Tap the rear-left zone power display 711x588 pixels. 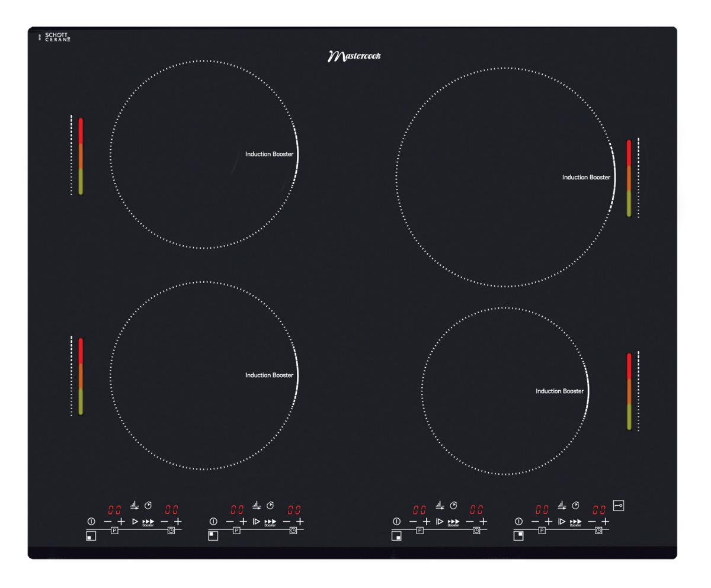(x=237, y=509)
